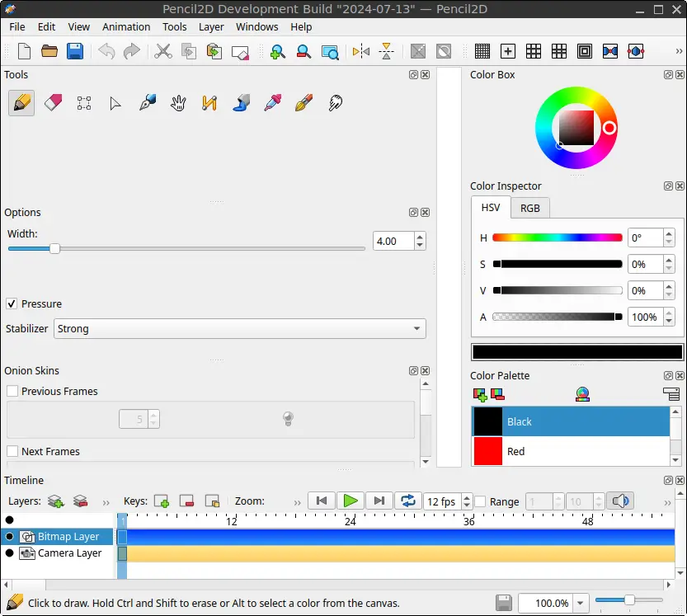
Task: Toggle the sound speaker button
Action: 620,501
